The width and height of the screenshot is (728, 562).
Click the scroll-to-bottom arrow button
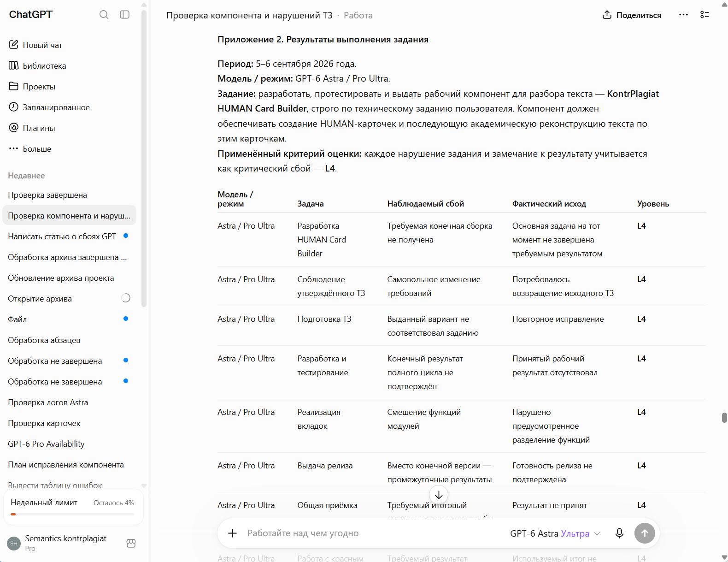439,495
